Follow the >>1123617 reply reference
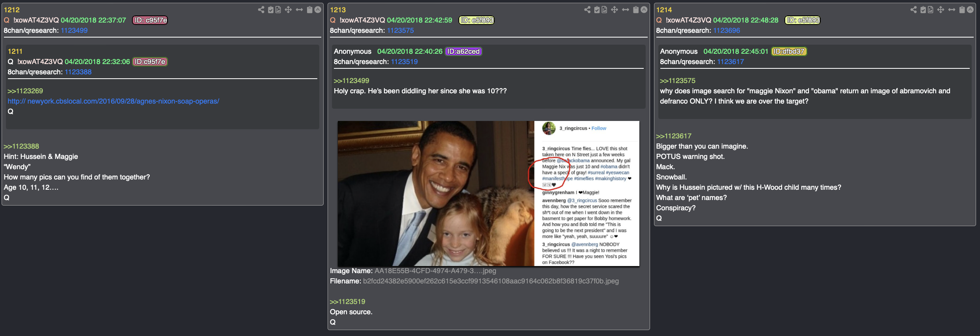The image size is (980, 336). click(674, 136)
